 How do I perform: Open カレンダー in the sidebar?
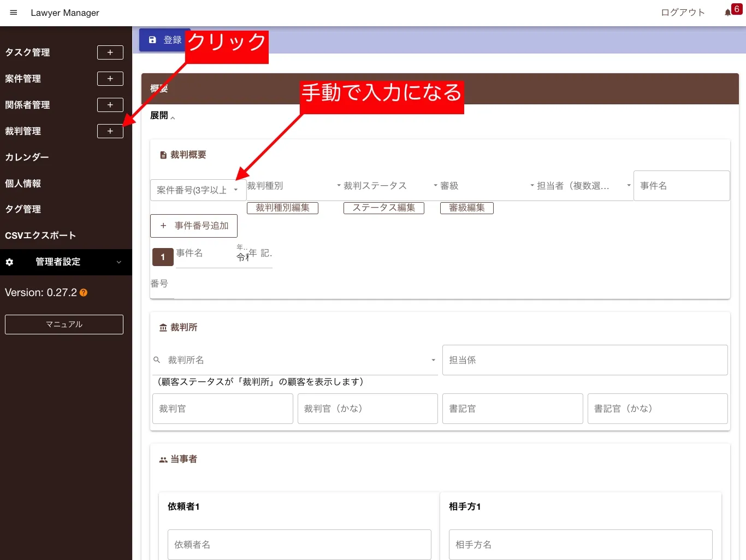(x=27, y=157)
